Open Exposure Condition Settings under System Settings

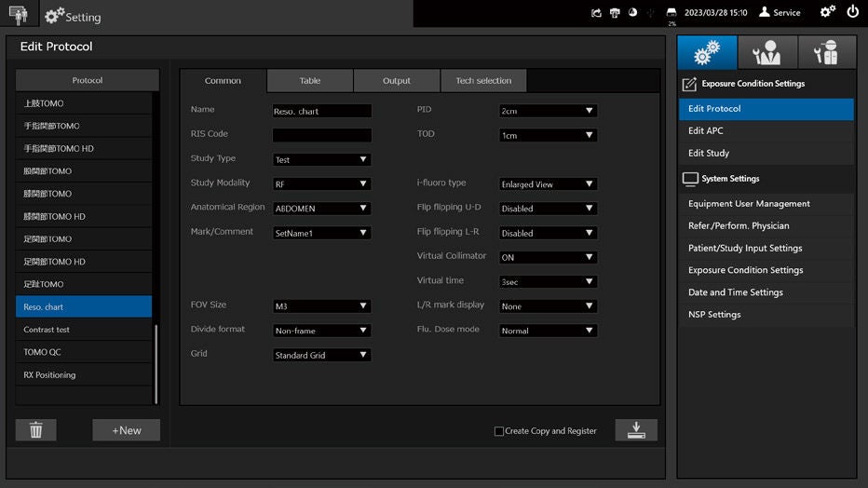[766, 270]
